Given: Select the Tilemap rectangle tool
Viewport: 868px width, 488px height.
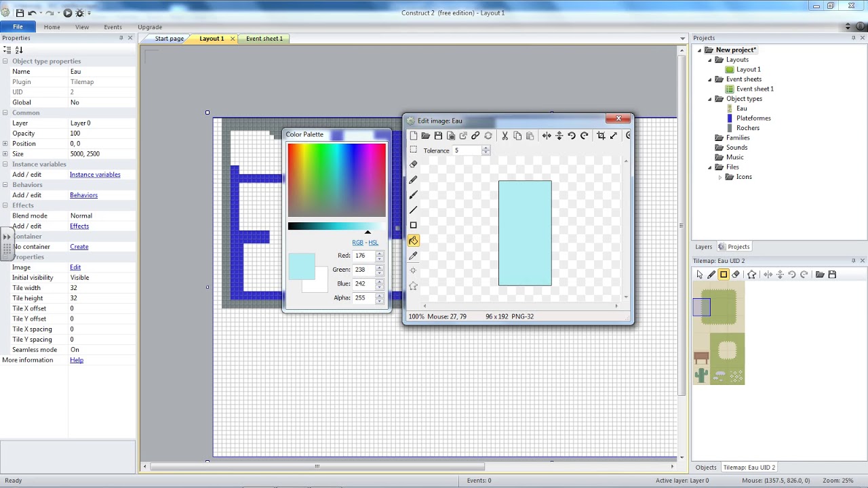Looking at the screenshot, I should (724, 274).
